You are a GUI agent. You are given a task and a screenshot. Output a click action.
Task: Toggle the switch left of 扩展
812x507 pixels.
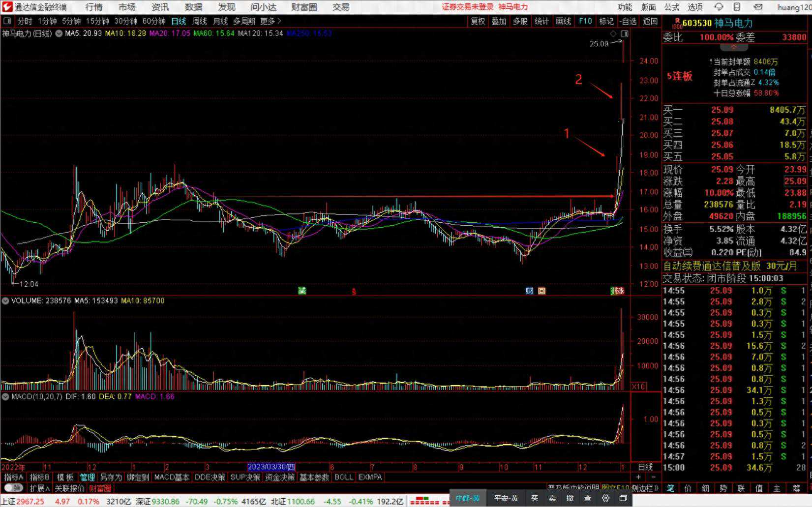[14, 488]
